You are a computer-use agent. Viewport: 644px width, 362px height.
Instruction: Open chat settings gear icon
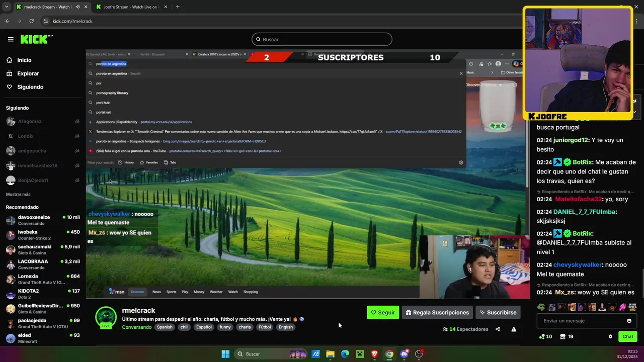coord(610,337)
